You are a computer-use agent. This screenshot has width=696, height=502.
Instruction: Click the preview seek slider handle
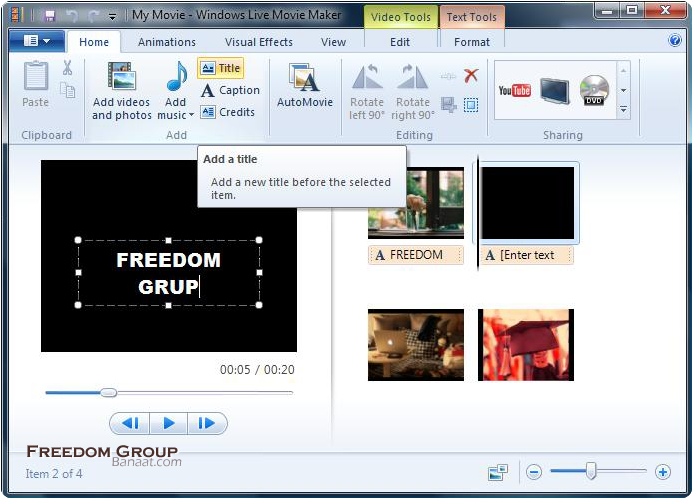point(108,393)
